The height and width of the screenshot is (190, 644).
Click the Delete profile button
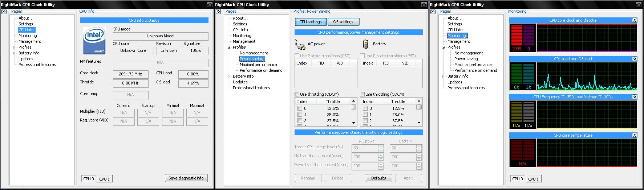pos(338,178)
